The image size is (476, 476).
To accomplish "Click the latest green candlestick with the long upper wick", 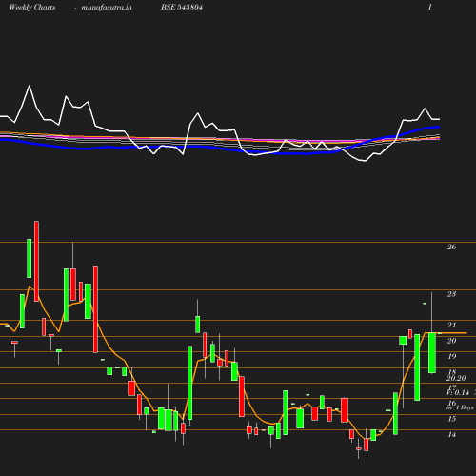I will pyautogui.click(x=432, y=353).
